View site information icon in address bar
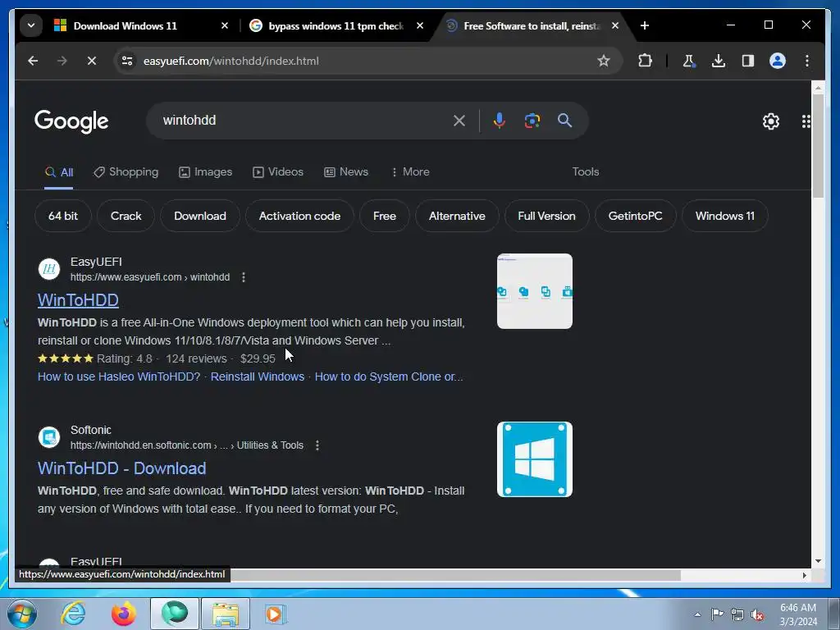The height and width of the screenshot is (630, 840). point(127,61)
